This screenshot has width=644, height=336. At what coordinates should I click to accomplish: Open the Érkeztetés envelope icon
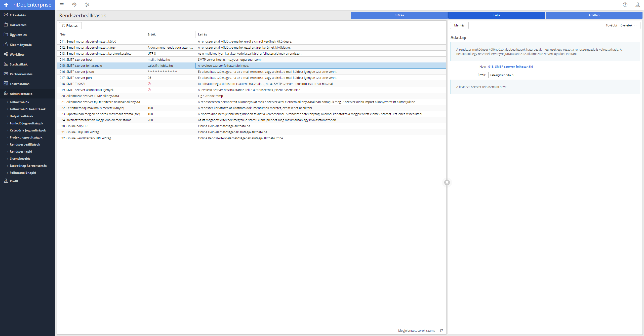pos(6,15)
